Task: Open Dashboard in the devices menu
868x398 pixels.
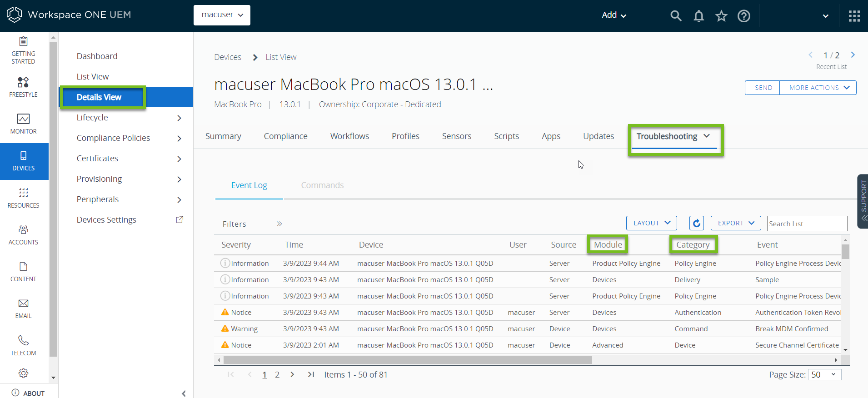Action: pyautogui.click(x=97, y=56)
